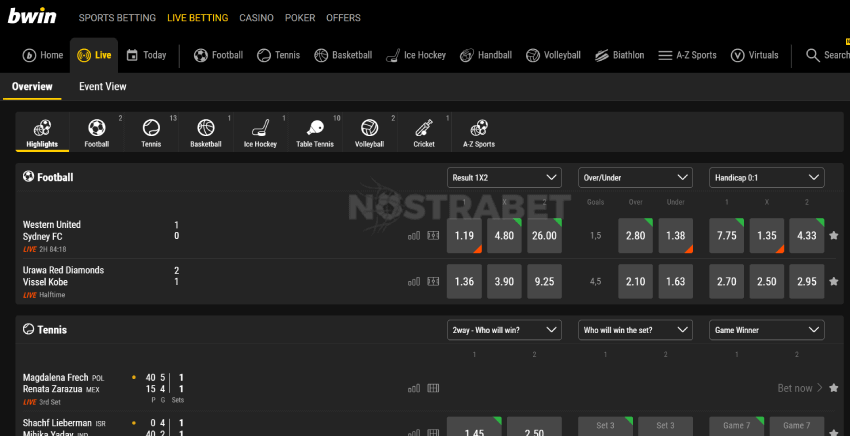Open Today's events in the navigation bar
Screen dimensions: 850x436
tap(146, 55)
